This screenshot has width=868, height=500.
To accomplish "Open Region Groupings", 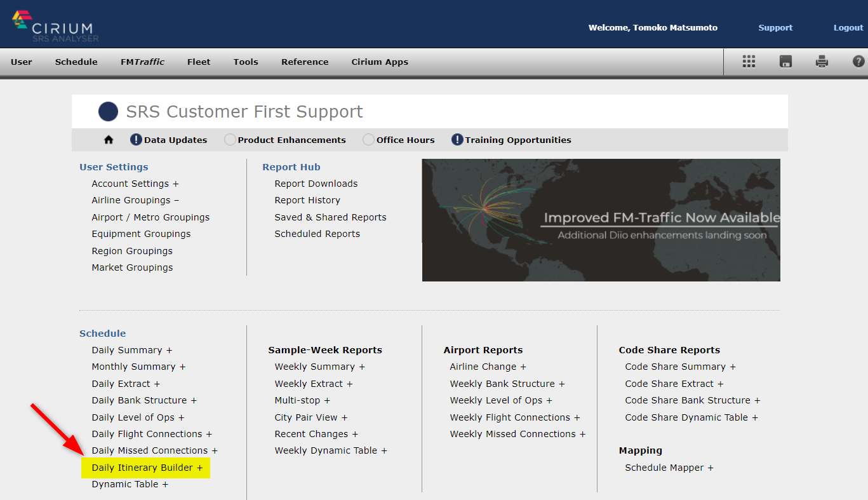I will (132, 251).
